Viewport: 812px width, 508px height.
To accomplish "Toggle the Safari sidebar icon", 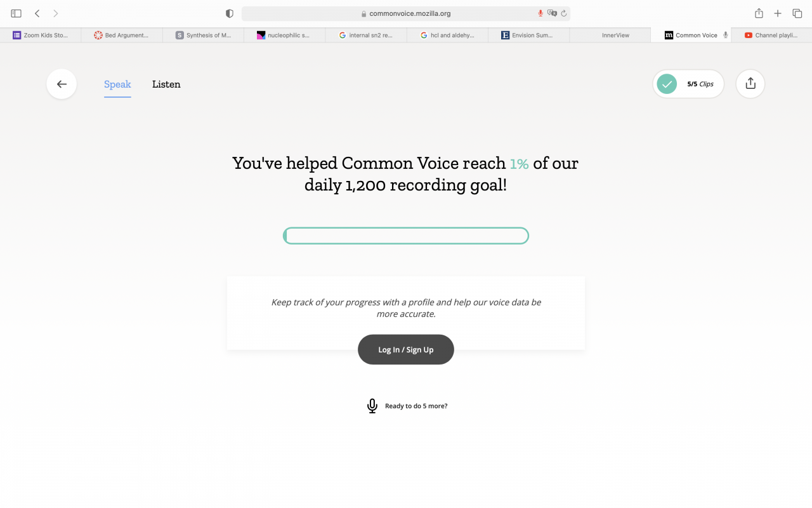I will (x=16, y=13).
